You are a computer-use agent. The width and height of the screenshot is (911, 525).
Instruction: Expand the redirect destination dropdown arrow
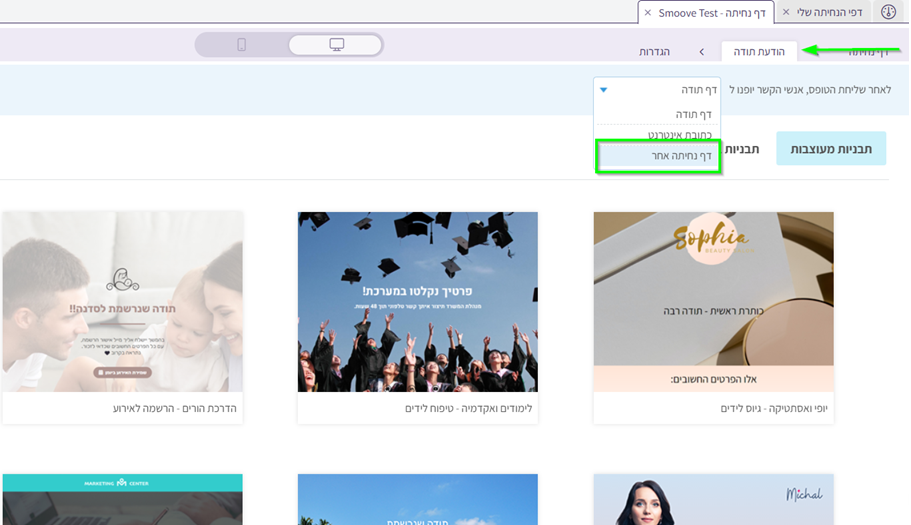(603, 90)
